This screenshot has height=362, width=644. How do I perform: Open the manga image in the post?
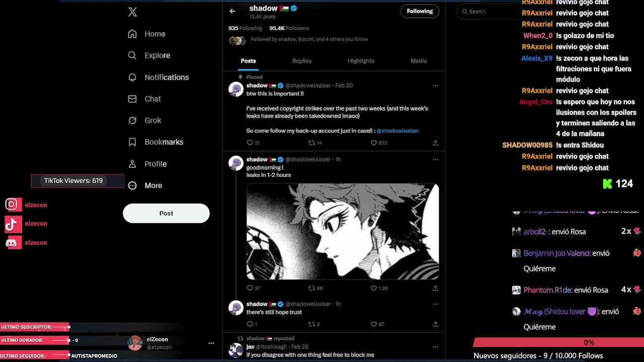(343, 231)
